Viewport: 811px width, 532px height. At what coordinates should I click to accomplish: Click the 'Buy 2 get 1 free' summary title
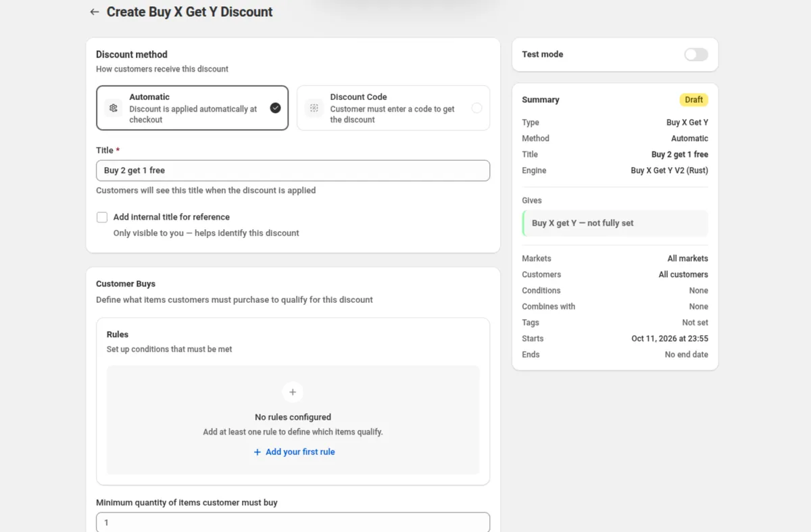(680, 155)
